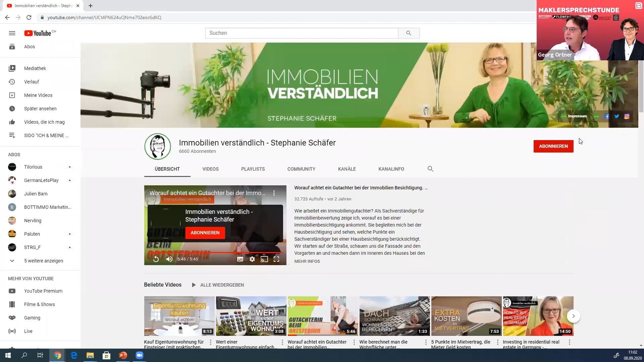
Task: Open Zoom from the taskbar
Action: point(140,355)
